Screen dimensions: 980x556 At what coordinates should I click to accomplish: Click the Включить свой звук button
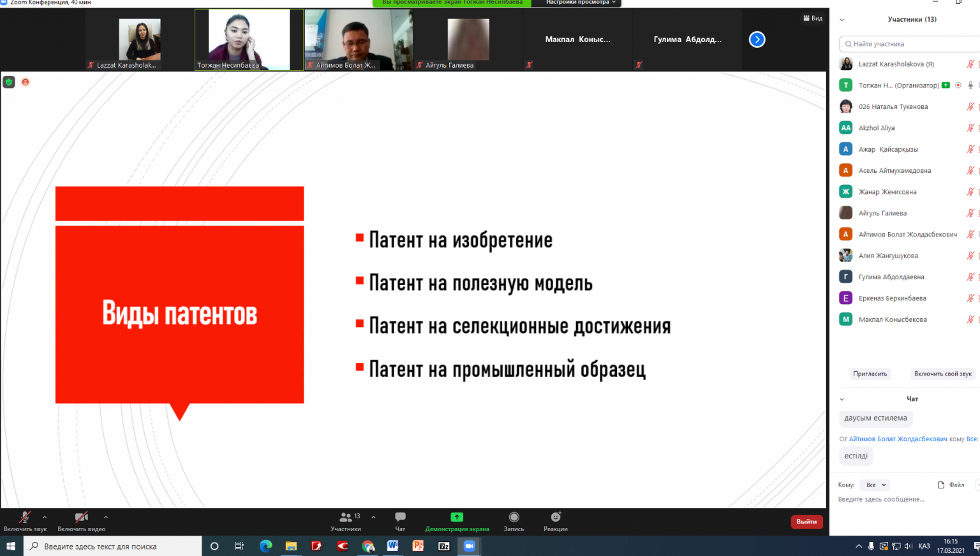(x=942, y=374)
